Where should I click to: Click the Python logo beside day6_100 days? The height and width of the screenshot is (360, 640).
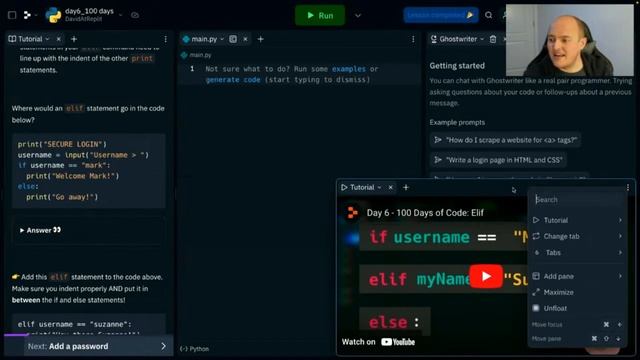(x=53, y=15)
